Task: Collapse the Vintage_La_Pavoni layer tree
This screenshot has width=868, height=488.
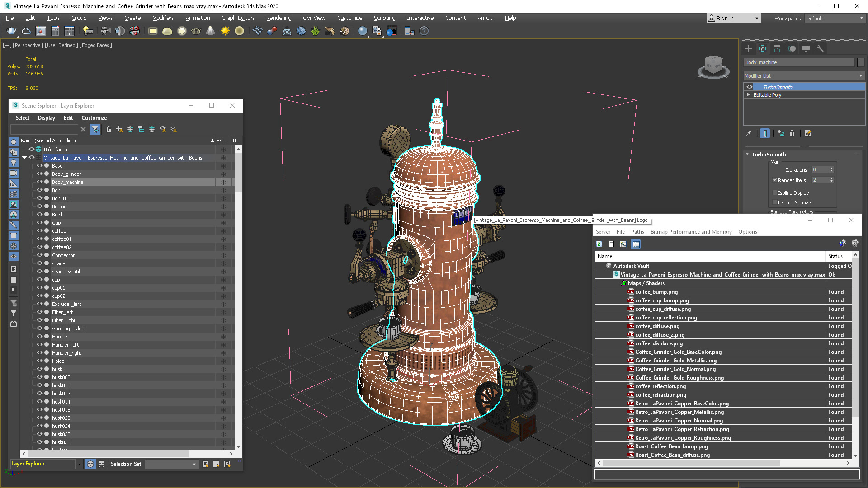Action: pos(24,158)
